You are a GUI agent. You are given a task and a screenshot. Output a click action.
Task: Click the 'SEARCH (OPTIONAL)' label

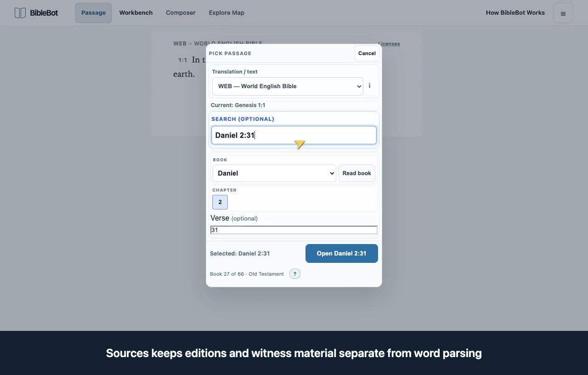pos(243,119)
